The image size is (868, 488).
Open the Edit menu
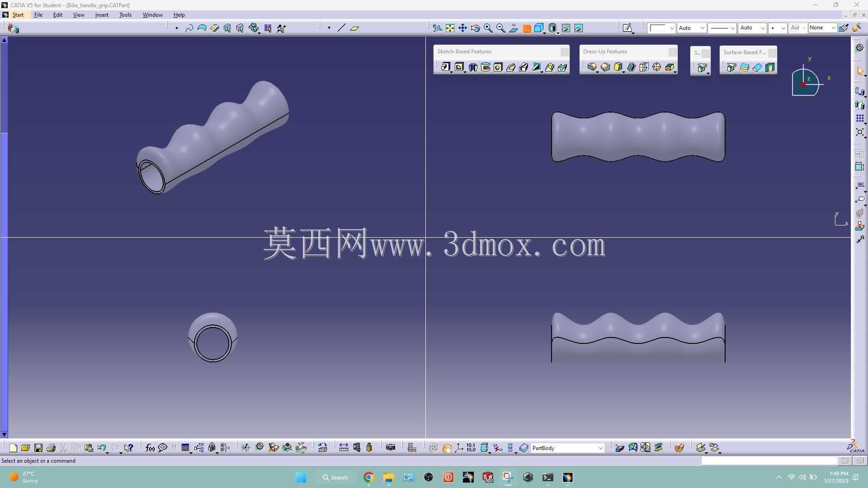coord(58,15)
